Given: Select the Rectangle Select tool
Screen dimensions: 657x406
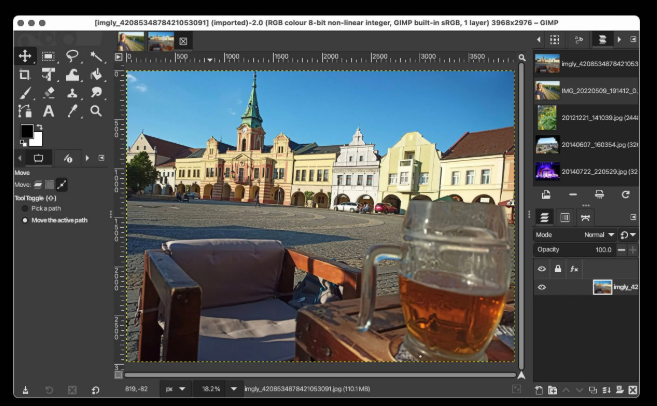Looking at the screenshot, I should click(x=48, y=56).
